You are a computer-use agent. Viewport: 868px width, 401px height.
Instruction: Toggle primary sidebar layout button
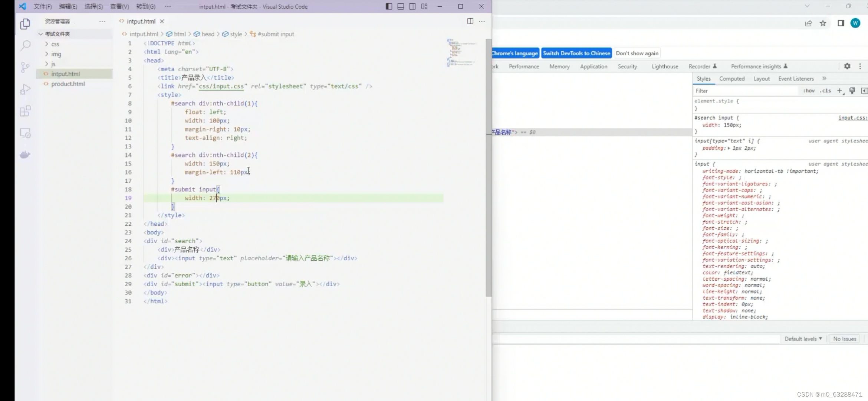pyautogui.click(x=389, y=6)
